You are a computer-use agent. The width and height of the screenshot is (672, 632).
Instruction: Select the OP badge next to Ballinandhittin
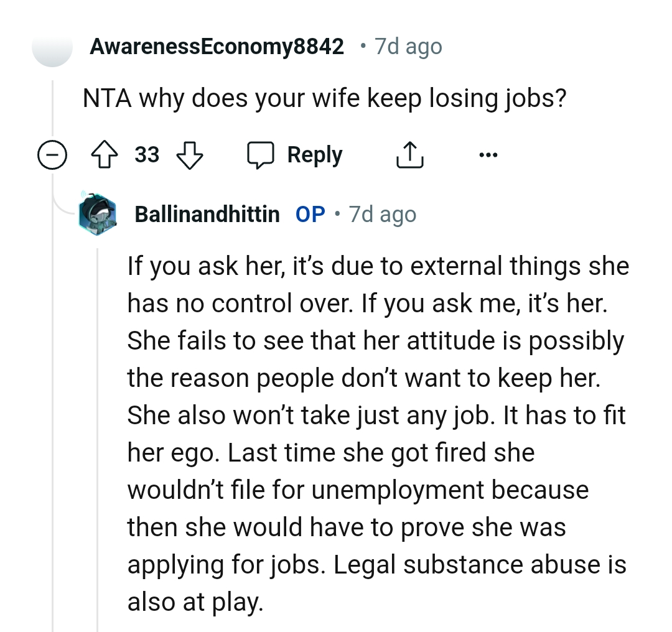pyautogui.click(x=309, y=214)
